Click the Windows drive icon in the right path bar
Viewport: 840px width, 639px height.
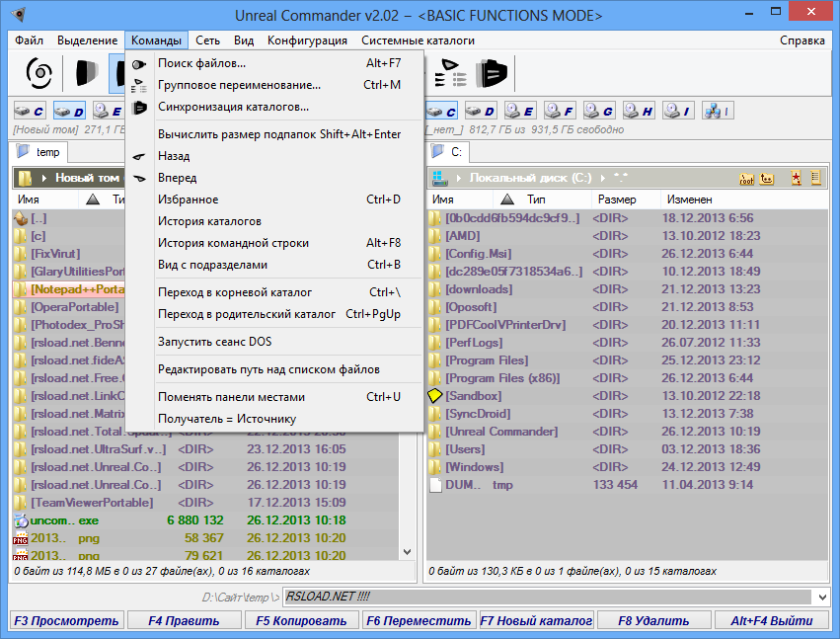pyautogui.click(x=440, y=178)
